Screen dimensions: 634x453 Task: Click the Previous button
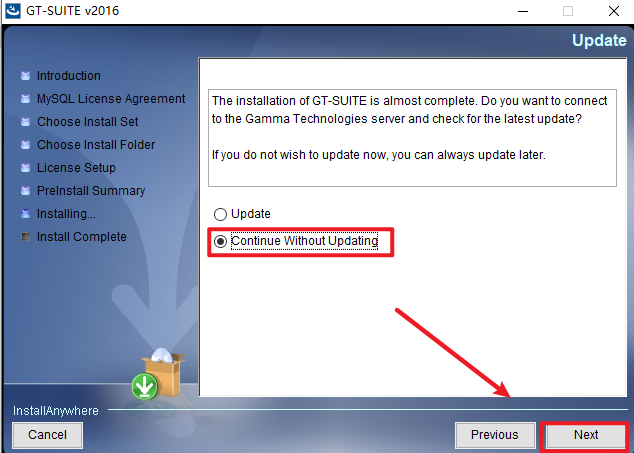click(x=495, y=435)
